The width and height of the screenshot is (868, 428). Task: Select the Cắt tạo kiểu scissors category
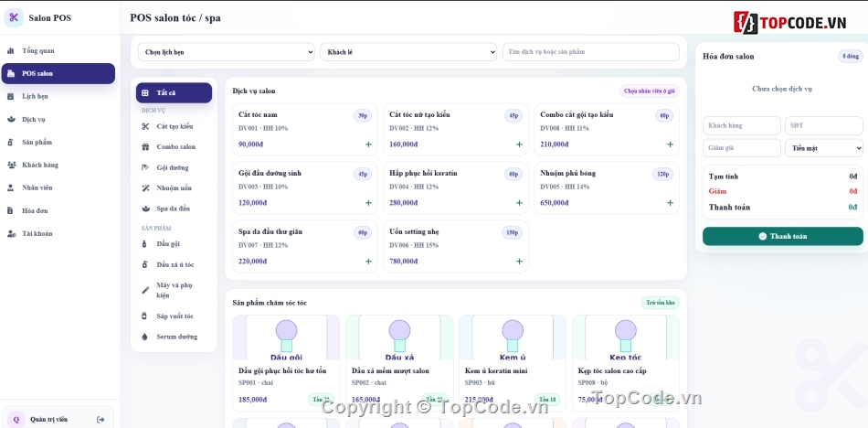click(x=174, y=126)
